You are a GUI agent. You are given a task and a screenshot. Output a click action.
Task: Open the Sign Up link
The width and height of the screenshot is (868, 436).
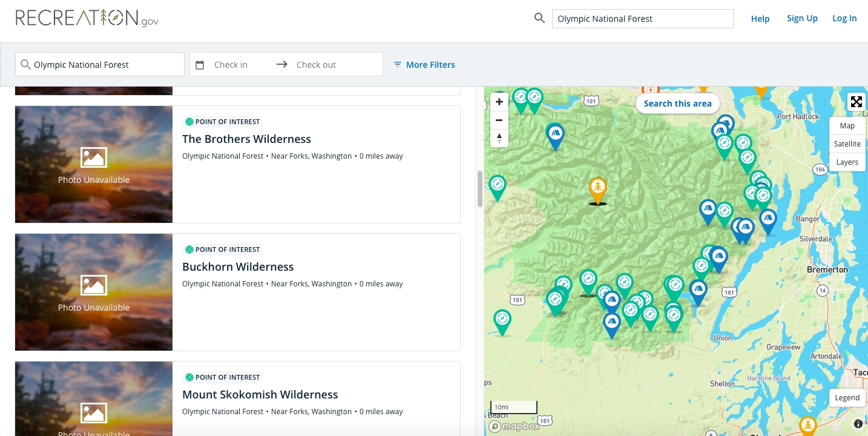pyautogui.click(x=802, y=18)
